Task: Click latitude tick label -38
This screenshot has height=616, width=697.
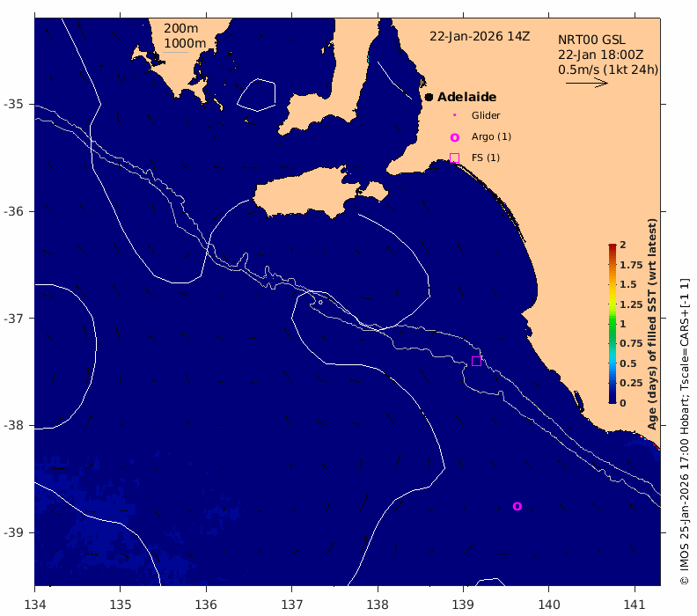Action: click(13, 425)
